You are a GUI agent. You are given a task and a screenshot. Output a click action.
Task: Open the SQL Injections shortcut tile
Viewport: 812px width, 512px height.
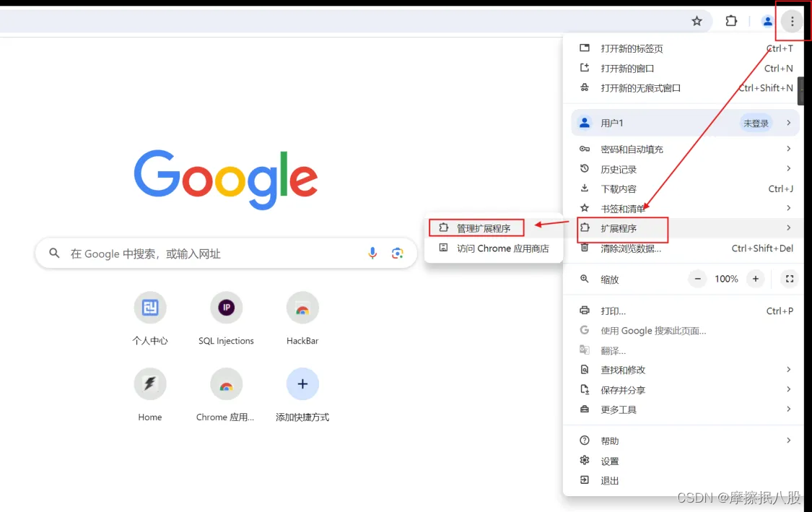[227, 318]
